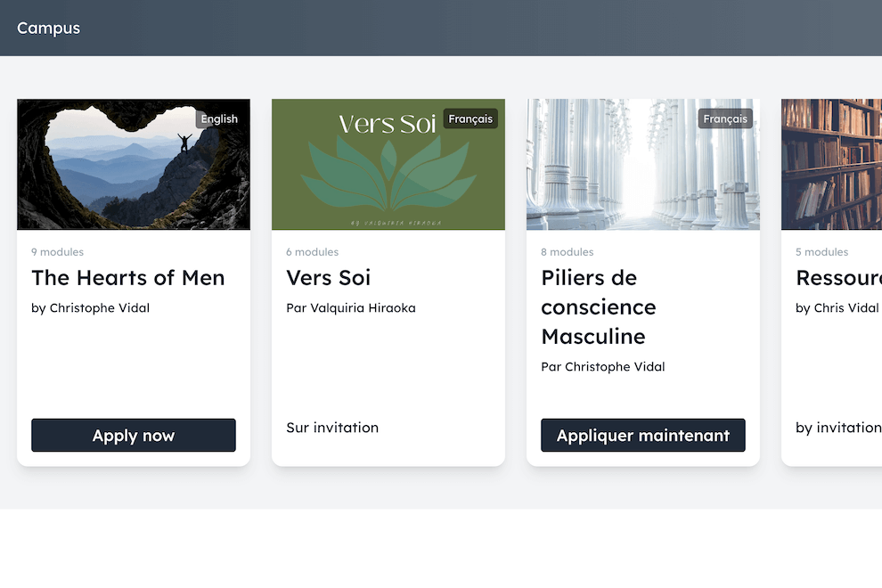Click the '9 modules' label
The image size is (882, 588).
point(57,252)
